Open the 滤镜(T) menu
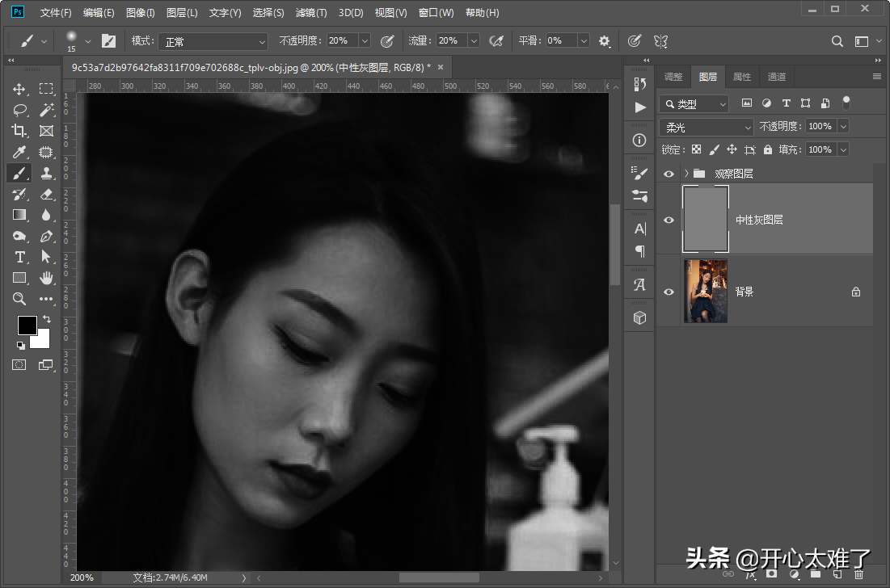Screen dimensions: 890x588 (311, 13)
